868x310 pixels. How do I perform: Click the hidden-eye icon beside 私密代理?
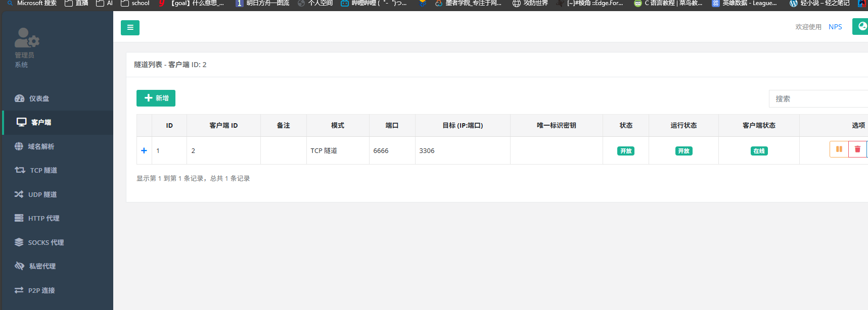pyautogui.click(x=19, y=266)
